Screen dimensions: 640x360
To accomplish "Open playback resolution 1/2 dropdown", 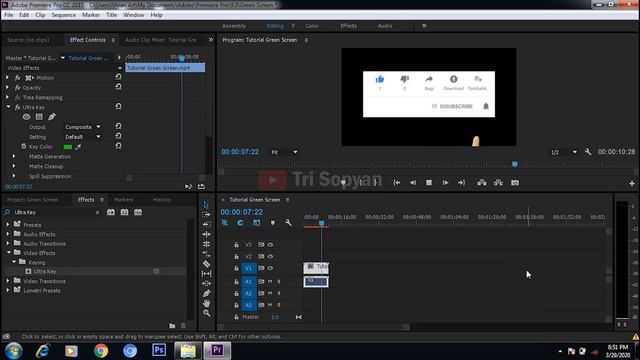I will [564, 152].
